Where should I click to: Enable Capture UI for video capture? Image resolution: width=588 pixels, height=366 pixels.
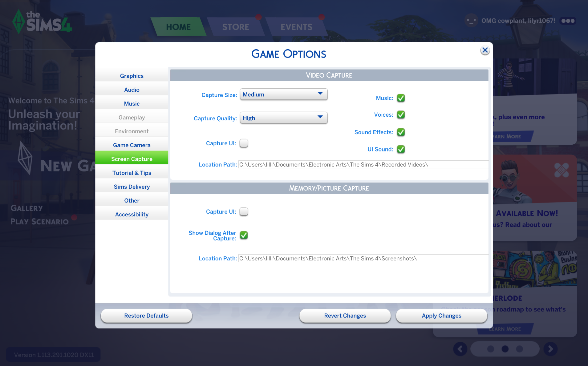244,143
